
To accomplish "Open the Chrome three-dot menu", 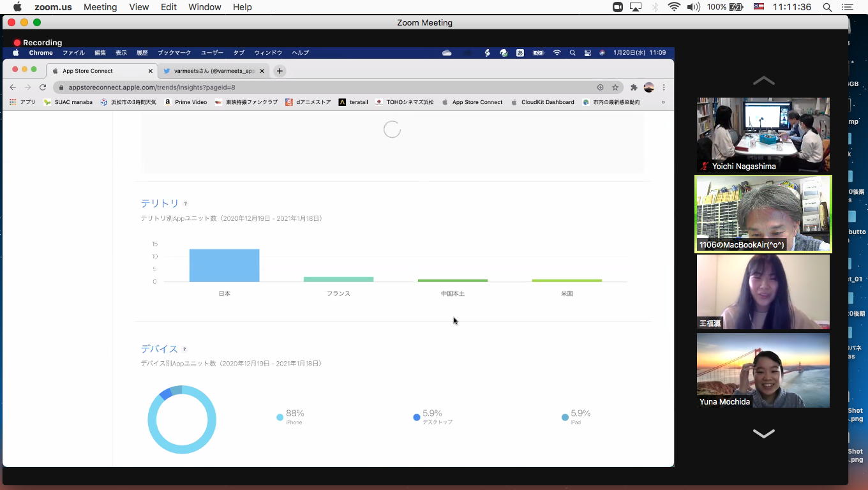I will pos(664,87).
